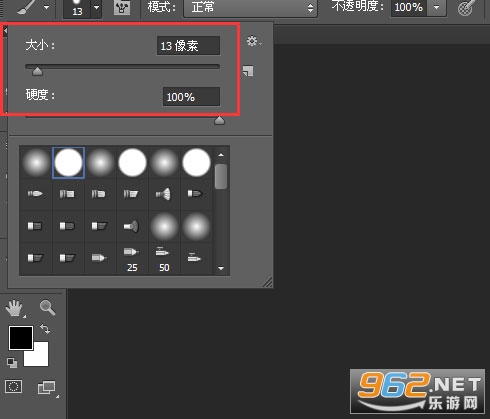Image resolution: width=490 pixels, height=419 pixels.
Task: Select the airbrush preset labeled 25
Action: click(132, 259)
